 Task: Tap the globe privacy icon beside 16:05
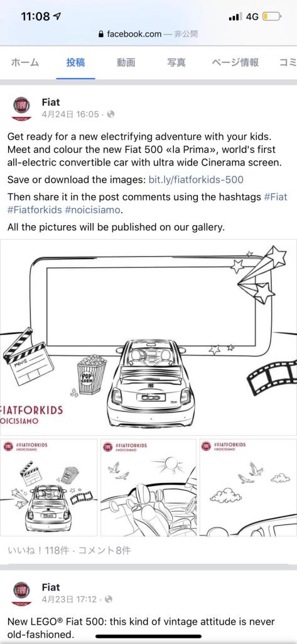point(111,114)
